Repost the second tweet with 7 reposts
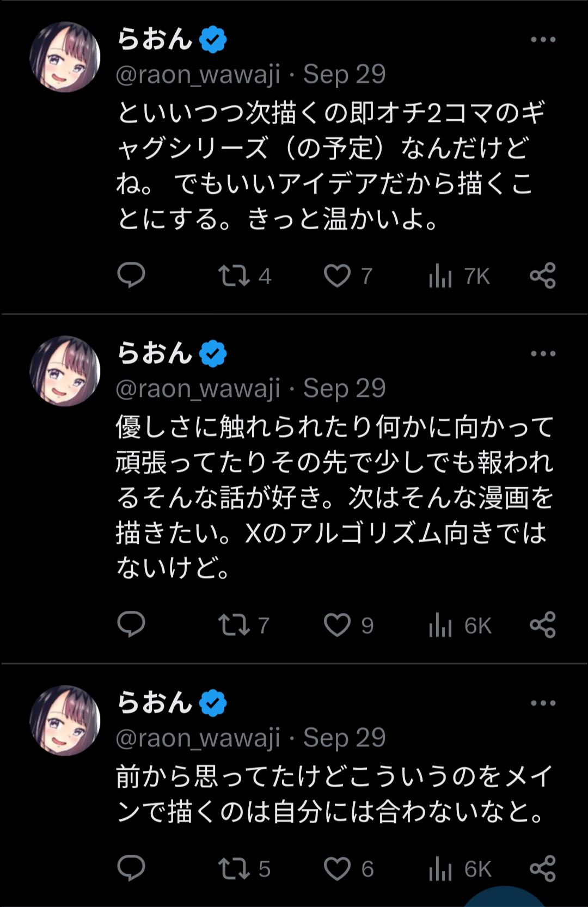The height and width of the screenshot is (907, 588). coord(235,625)
